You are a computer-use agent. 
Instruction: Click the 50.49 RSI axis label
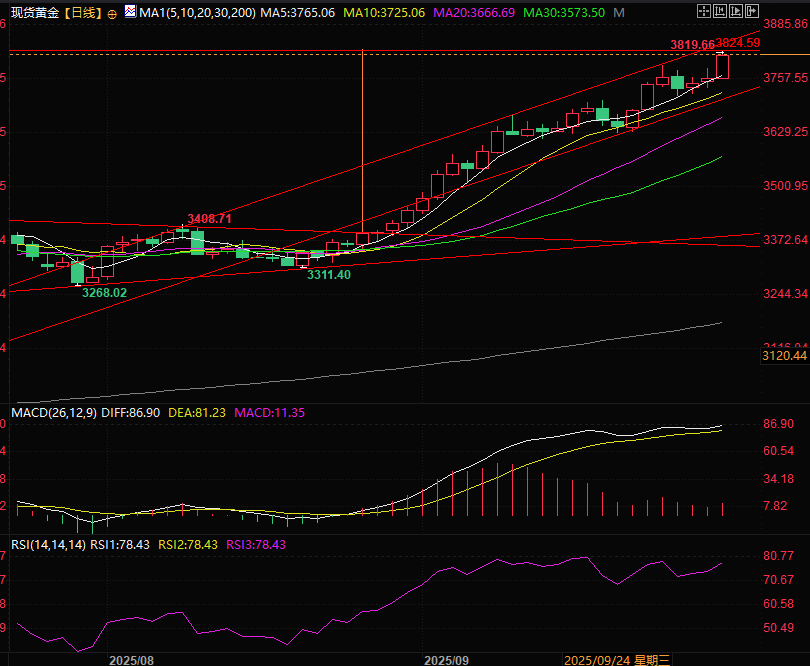point(778,628)
